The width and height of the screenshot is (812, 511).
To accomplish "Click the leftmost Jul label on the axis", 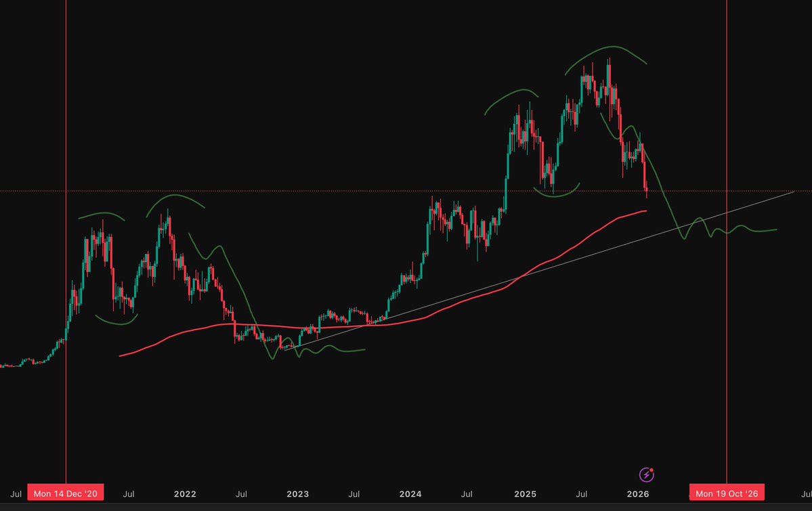I will (16, 494).
